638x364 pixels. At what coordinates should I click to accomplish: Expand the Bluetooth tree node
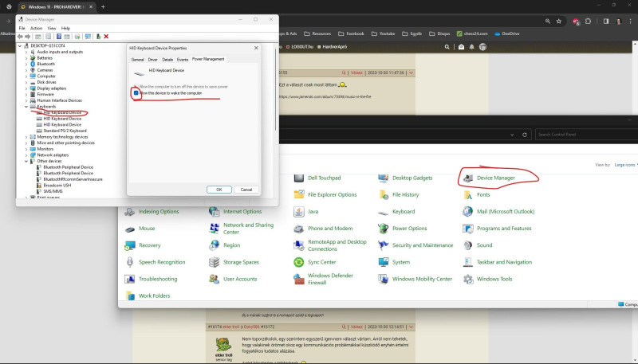pyautogui.click(x=26, y=65)
